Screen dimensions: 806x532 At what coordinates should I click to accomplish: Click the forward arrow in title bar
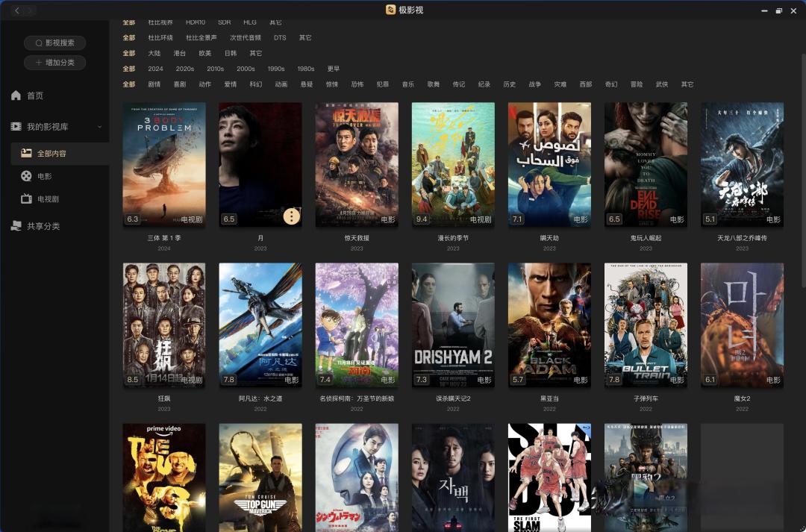[x=31, y=10]
